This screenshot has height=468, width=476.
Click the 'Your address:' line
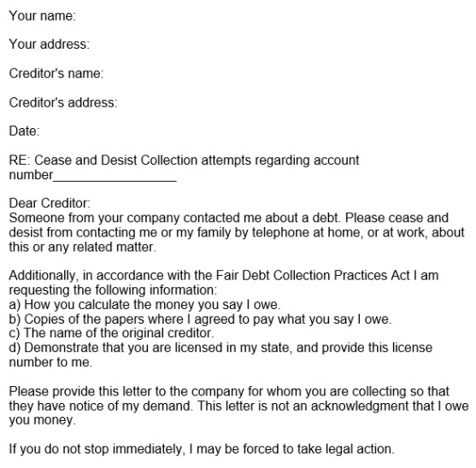point(50,44)
